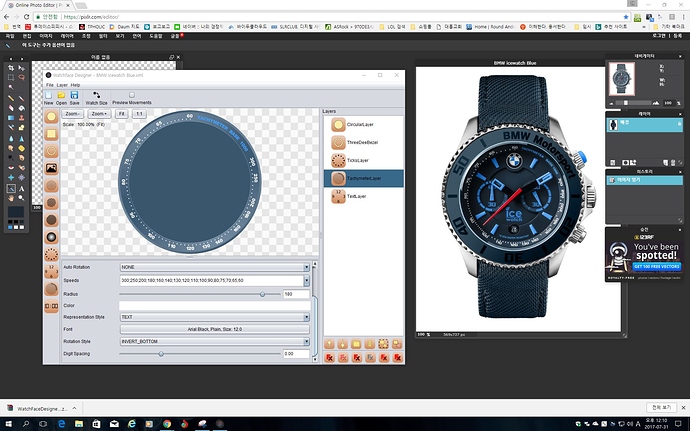Toggle the Preview Movements checkbox
690x431 pixels.
pos(132,95)
